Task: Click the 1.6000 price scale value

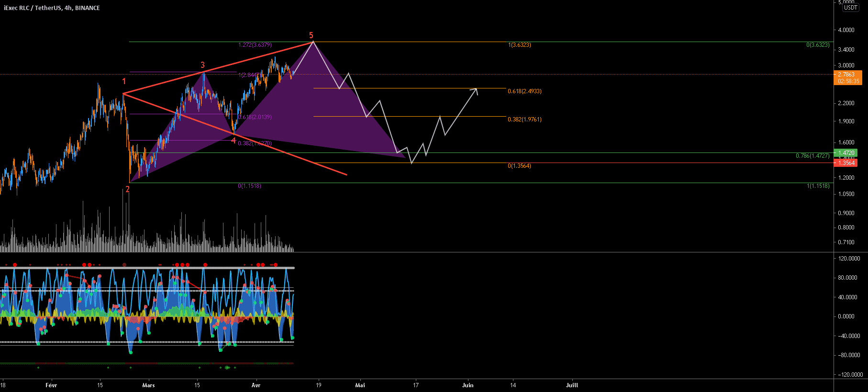Action: click(x=846, y=142)
